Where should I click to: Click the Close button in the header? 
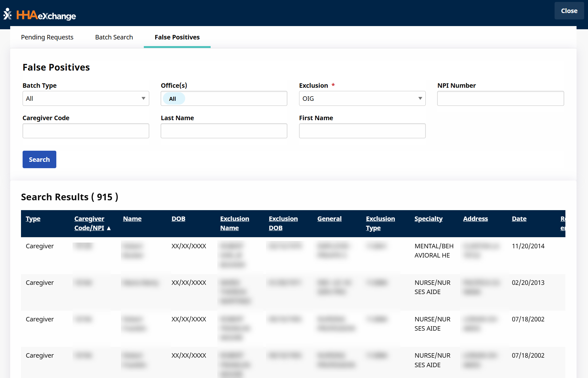[x=569, y=11]
